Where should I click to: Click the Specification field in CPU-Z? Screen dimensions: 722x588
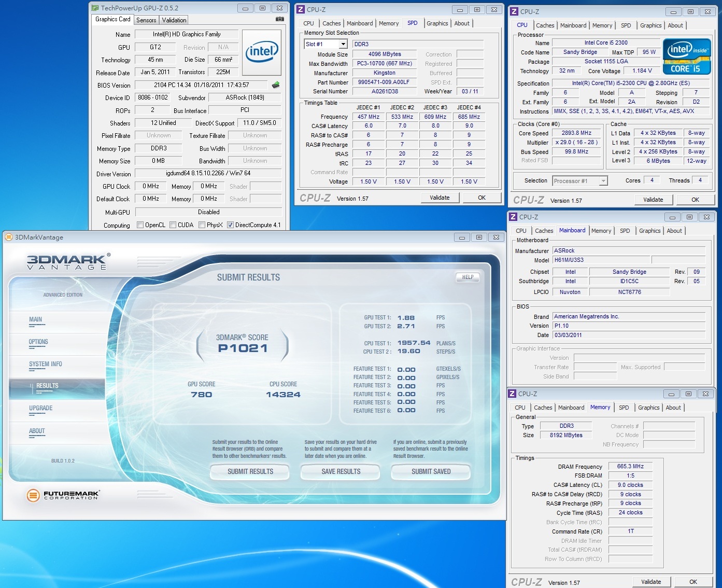point(631,83)
